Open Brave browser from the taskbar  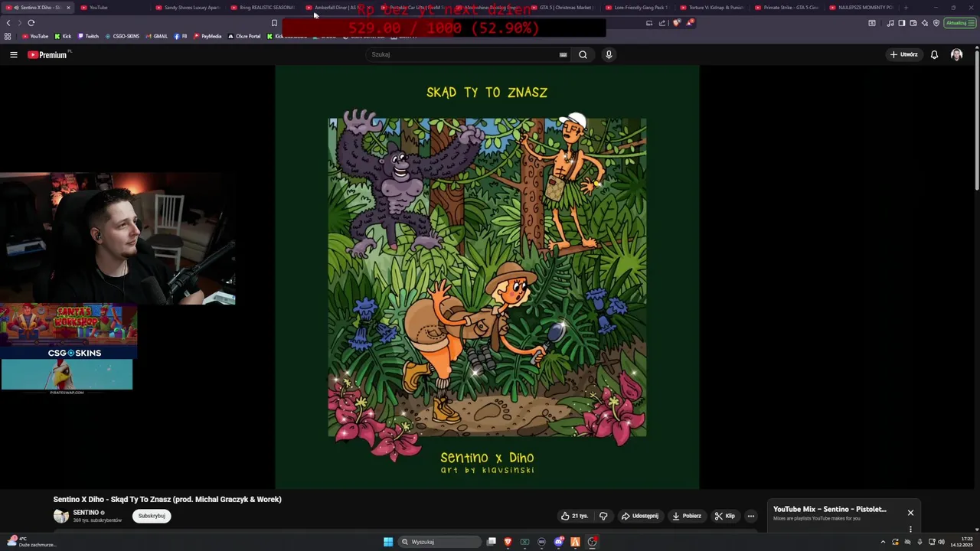(508, 542)
